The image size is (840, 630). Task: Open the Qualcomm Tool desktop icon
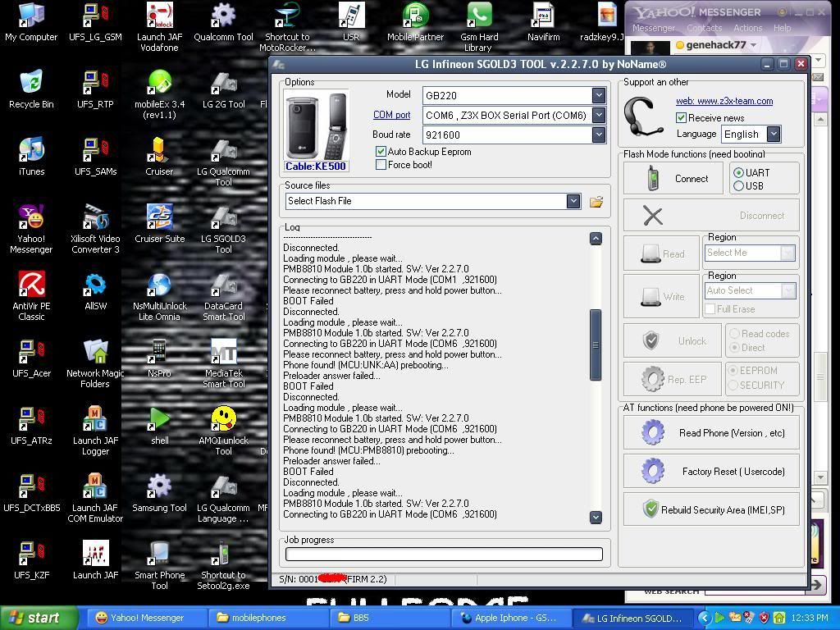pos(223,22)
